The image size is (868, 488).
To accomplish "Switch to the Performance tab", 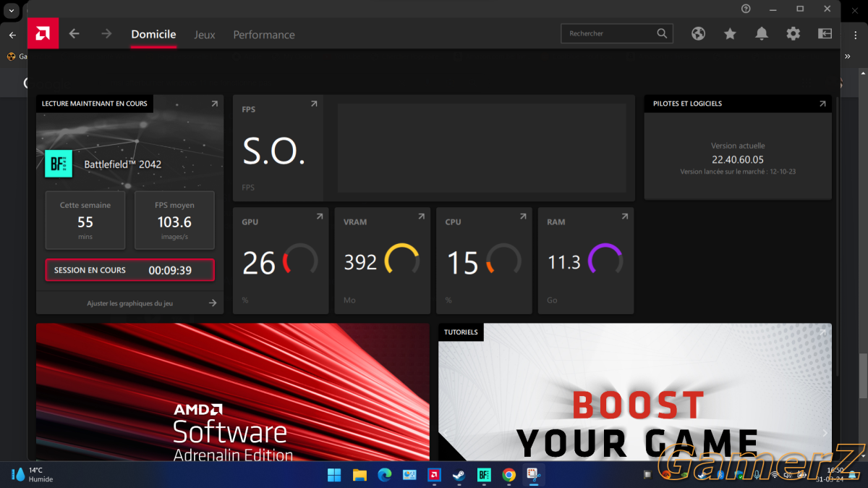I will 264,35.
